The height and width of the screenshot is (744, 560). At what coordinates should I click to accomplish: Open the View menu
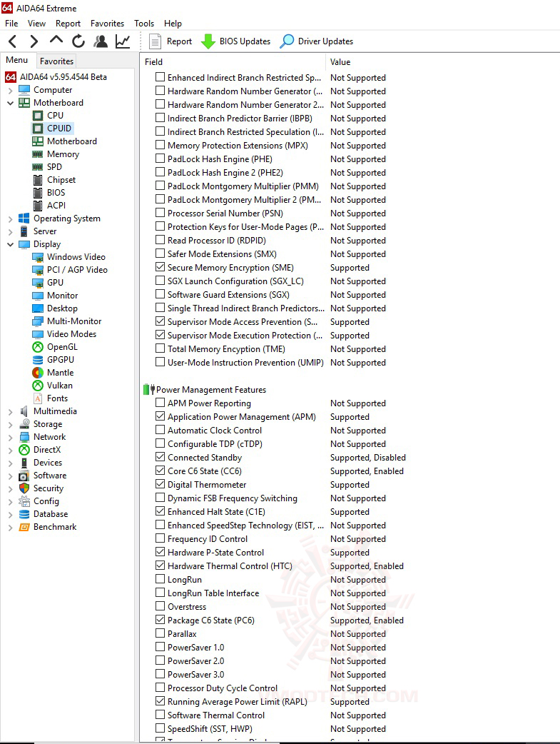click(x=36, y=24)
